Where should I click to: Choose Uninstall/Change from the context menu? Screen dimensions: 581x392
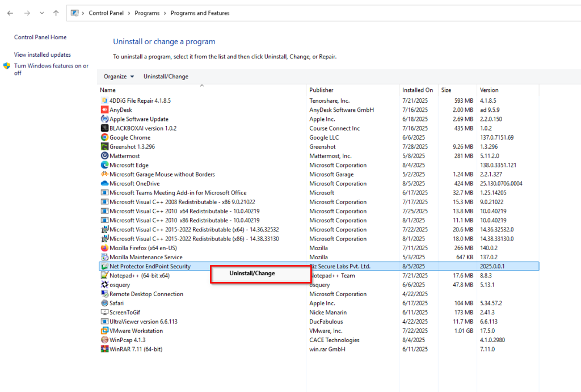(x=252, y=273)
